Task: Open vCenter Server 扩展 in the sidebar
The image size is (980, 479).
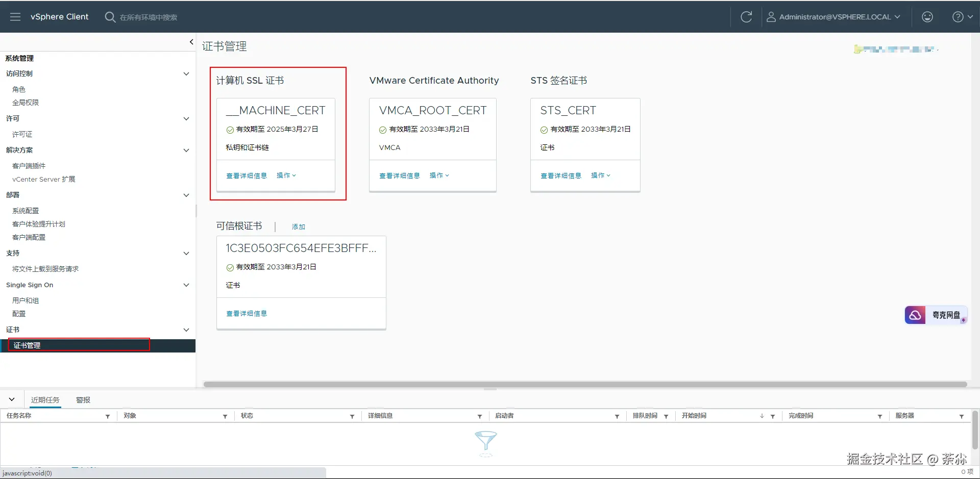Action: click(44, 179)
